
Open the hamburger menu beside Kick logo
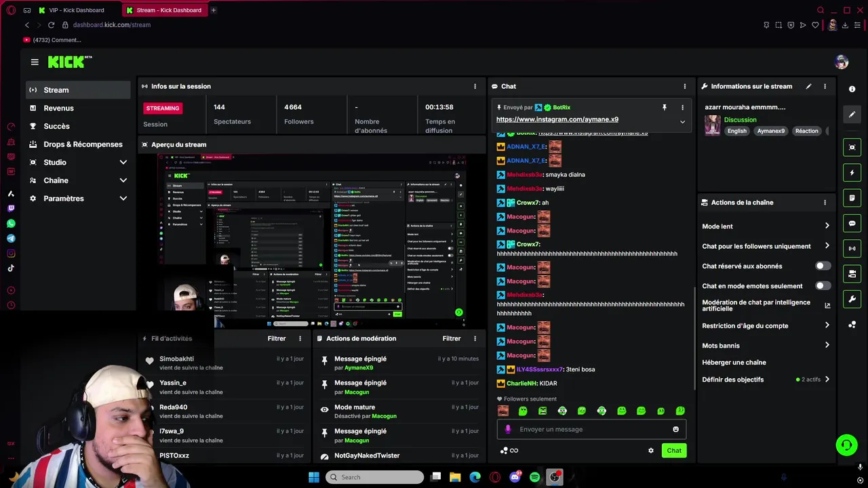(x=35, y=62)
